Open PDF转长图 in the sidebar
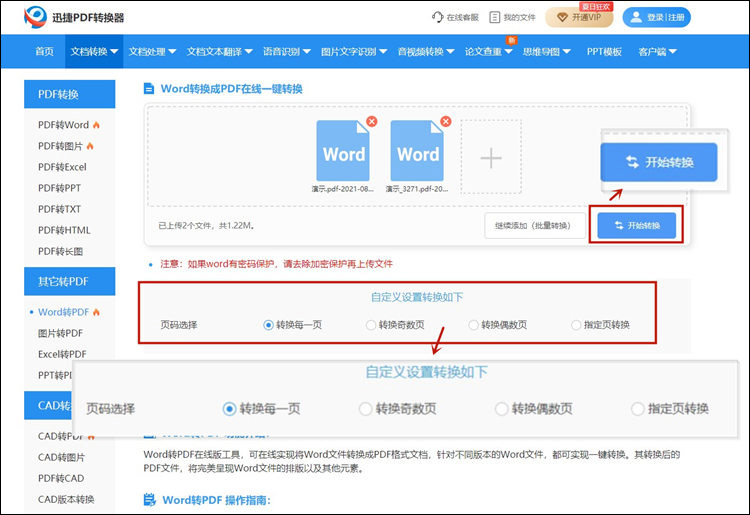The height and width of the screenshot is (515, 750). 60,251
